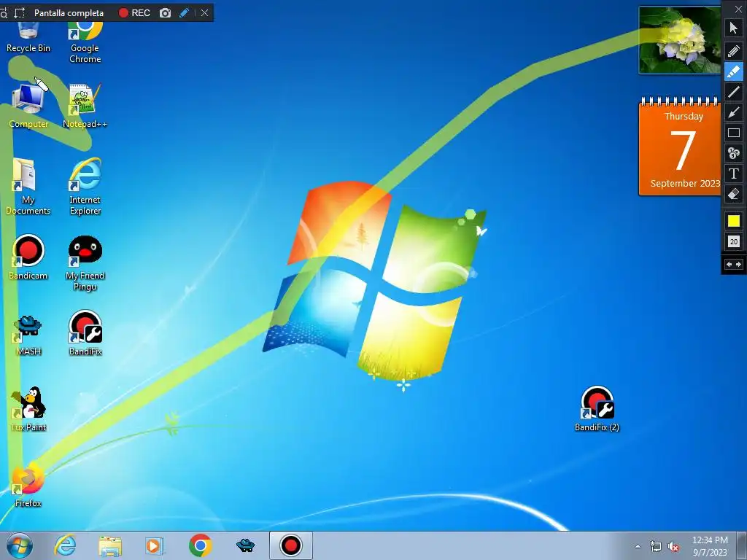Select the highlighter tool
This screenshot has height=560, width=747.
point(734,71)
